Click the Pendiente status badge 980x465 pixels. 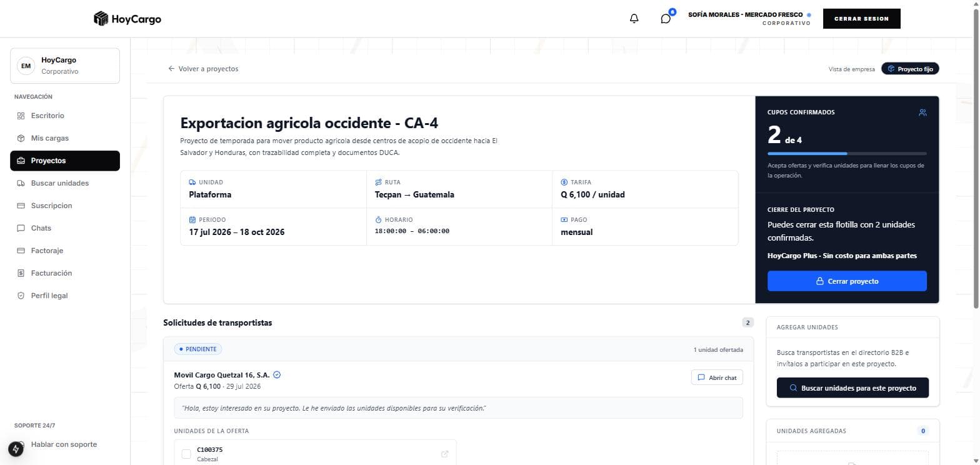[198, 349]
